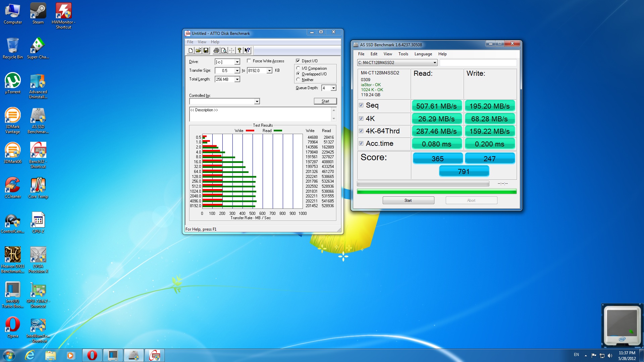The height and width of the screenshot is (362, 644).
Task: Open the AS SSD Language menu
Action: (x=423, y=54)
